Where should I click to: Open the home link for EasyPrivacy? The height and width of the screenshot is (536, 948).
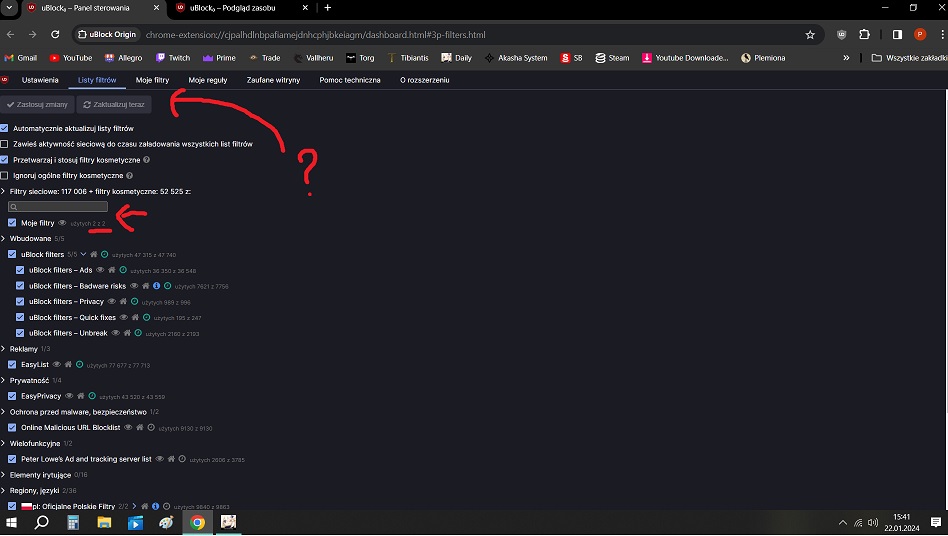coord(80,396)
